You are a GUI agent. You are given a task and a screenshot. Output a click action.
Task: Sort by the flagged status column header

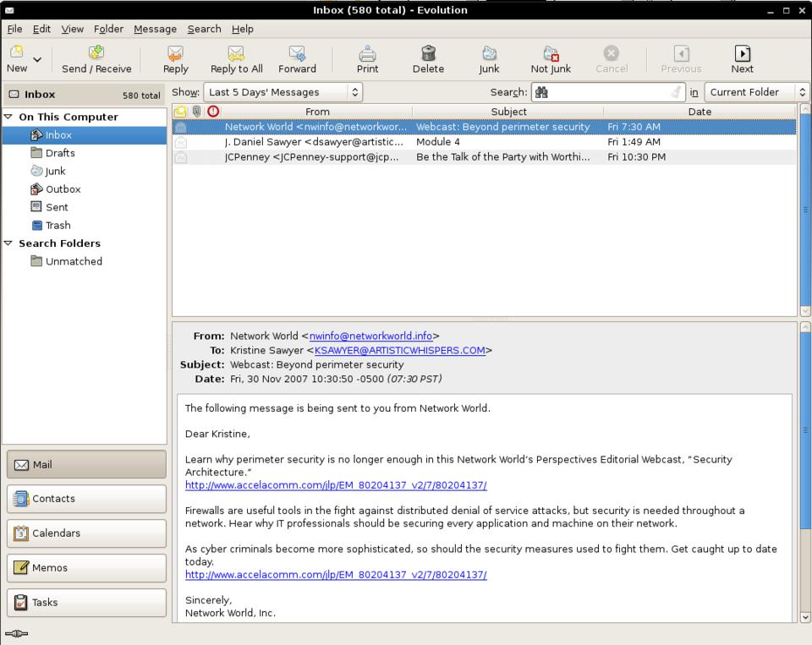(x=213, y=112)
